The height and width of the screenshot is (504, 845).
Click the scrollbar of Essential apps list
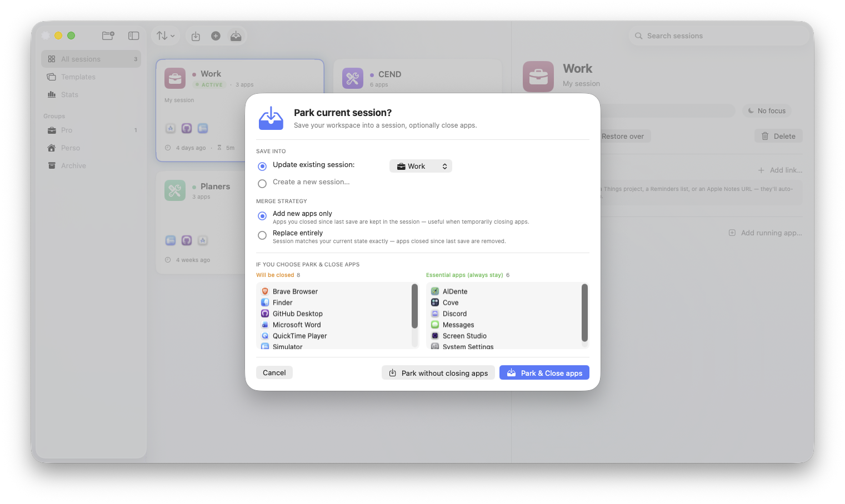coord(584,313)
